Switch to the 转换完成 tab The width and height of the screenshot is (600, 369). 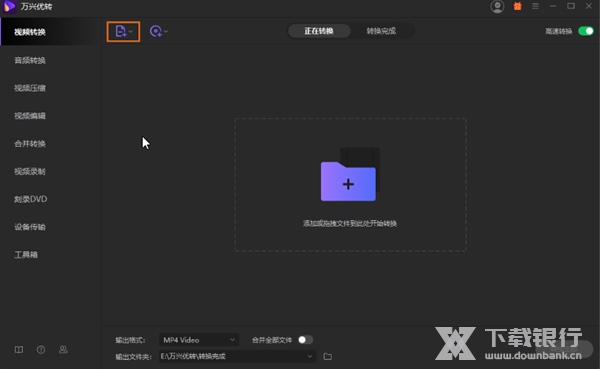pos(381,31)
